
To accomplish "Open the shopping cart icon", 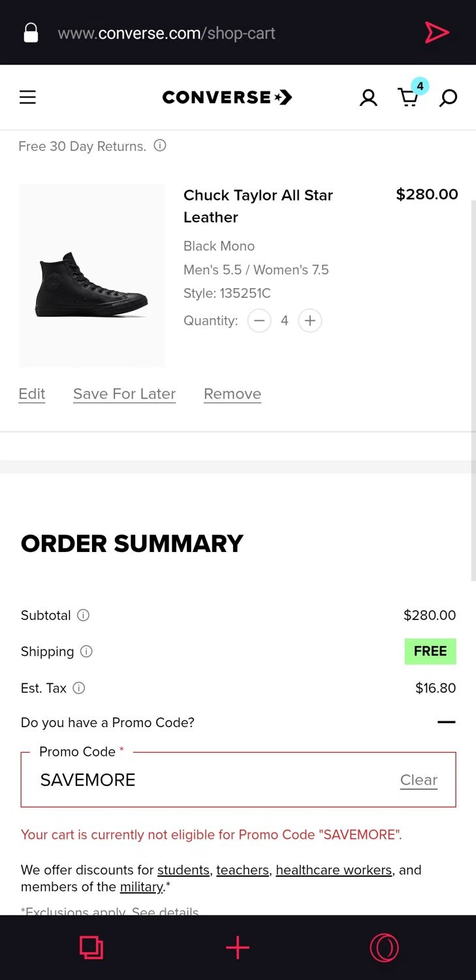I will (x=409, y=97).
